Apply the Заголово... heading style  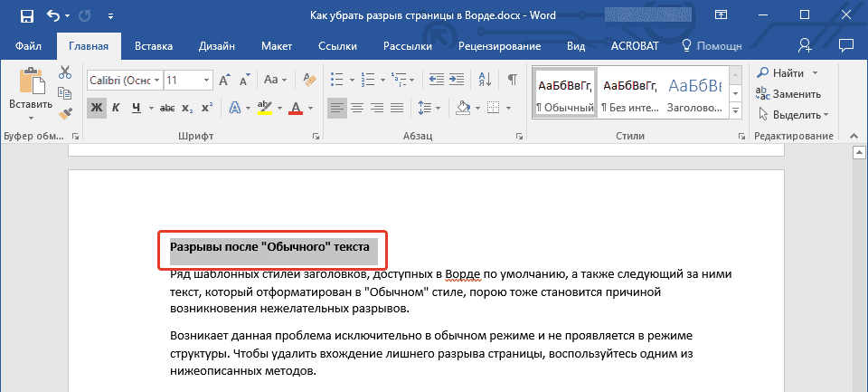(x=694, y=94)
